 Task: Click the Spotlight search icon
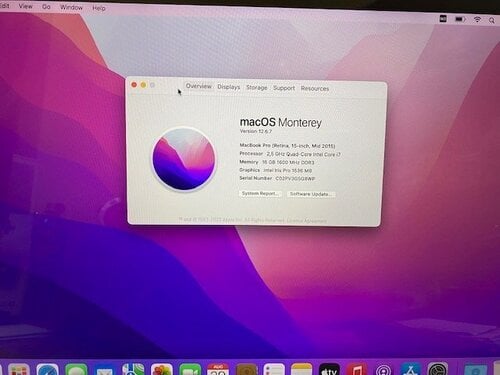coord(492,20)
